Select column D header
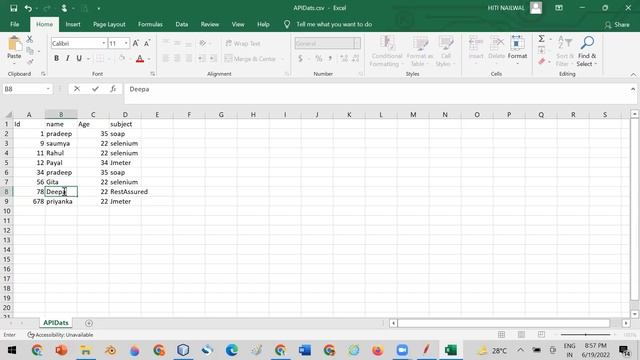Viewport: 640px width, 360px height. tap(125, 115)
